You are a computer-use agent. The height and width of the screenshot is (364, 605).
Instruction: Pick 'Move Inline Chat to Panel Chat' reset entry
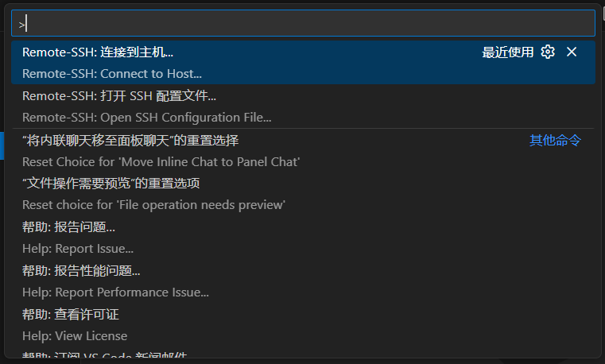click(x=161, y=162)
